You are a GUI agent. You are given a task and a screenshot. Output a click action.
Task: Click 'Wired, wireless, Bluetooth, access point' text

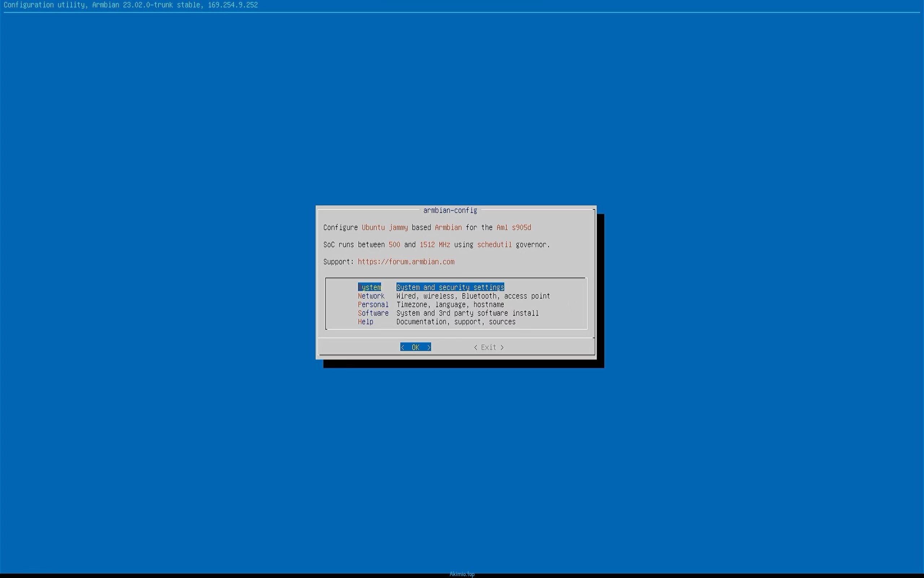pos(473,296)
